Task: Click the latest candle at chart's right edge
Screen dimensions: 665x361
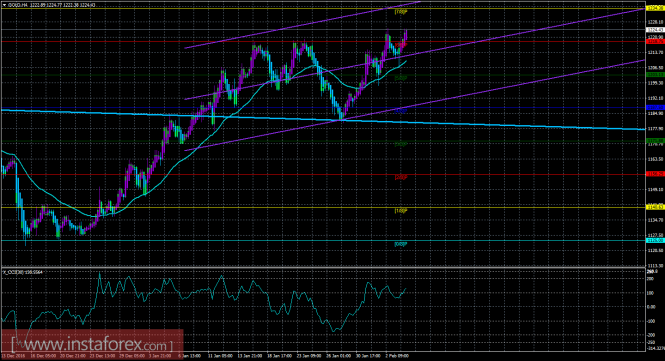Action: (x=406, y=36)
